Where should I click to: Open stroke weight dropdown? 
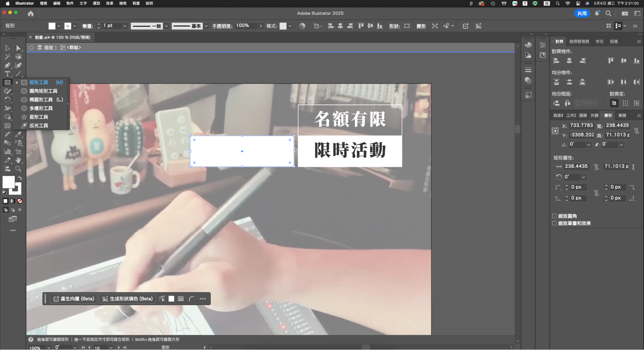pos(125,26)
